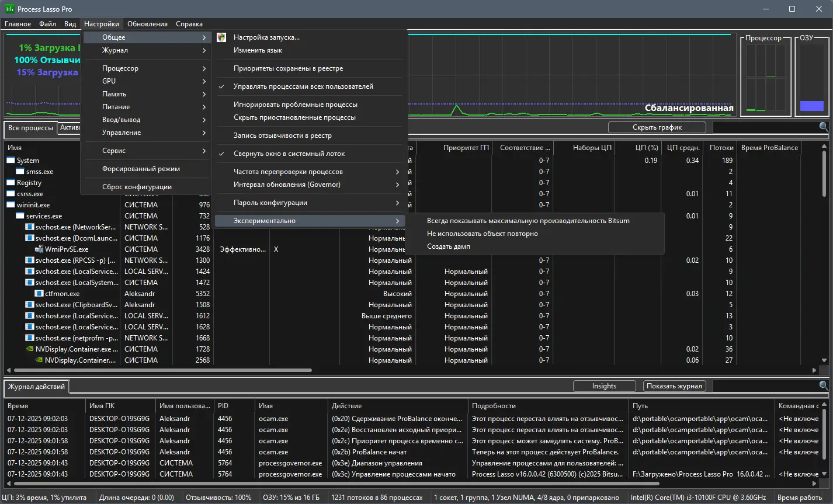Click the search magnifier above the process list
This screenshot has width=833, height=504.
(x=823, y=127)
